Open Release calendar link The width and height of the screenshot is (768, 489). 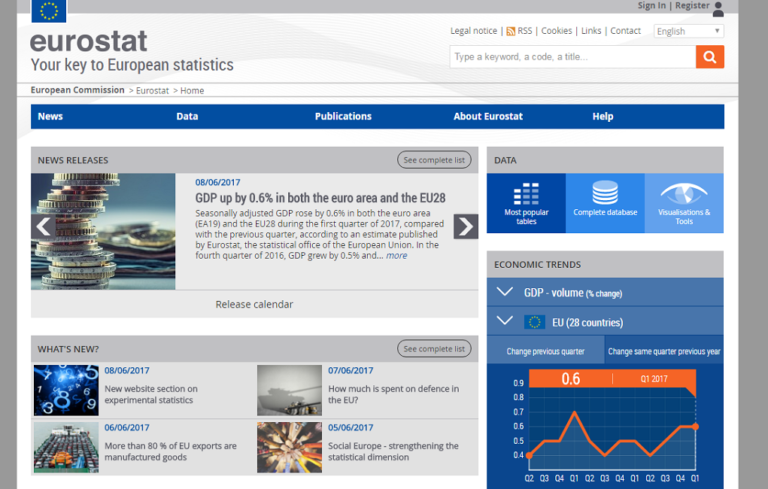tap(254, 304)
